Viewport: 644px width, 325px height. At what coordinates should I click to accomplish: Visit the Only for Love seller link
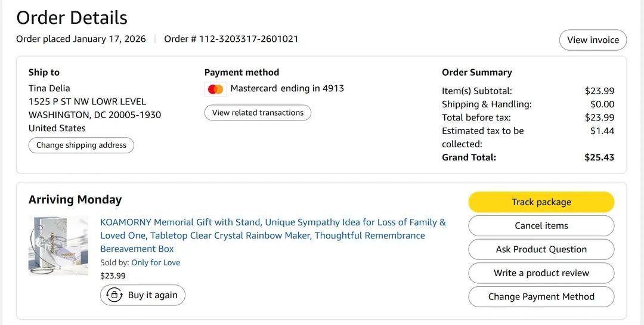coord(156,262)
